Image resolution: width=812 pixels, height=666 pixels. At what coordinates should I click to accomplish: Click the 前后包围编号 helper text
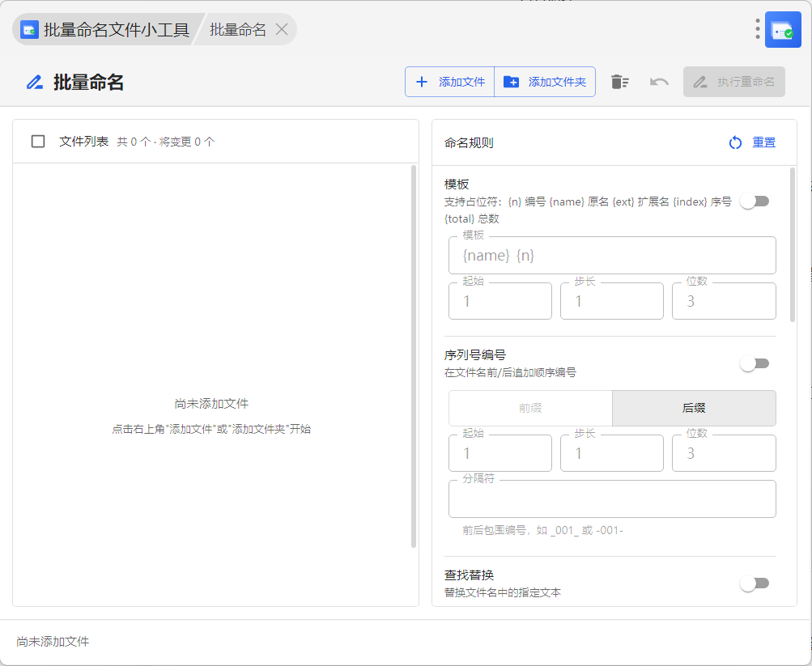coord(542,530)
